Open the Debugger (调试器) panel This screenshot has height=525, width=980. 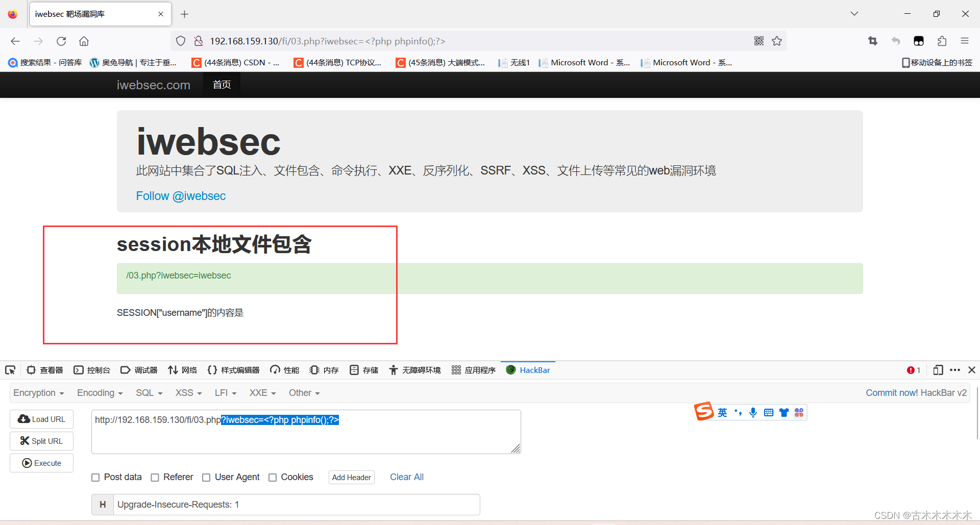point(139,370)
